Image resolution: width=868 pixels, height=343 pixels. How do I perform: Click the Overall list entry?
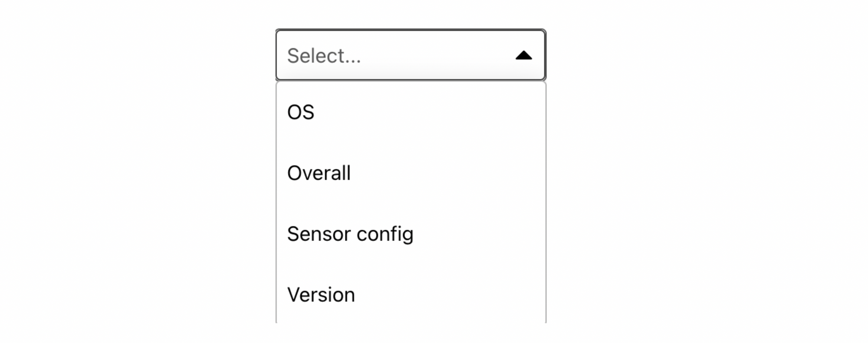(x=319, y=173)
